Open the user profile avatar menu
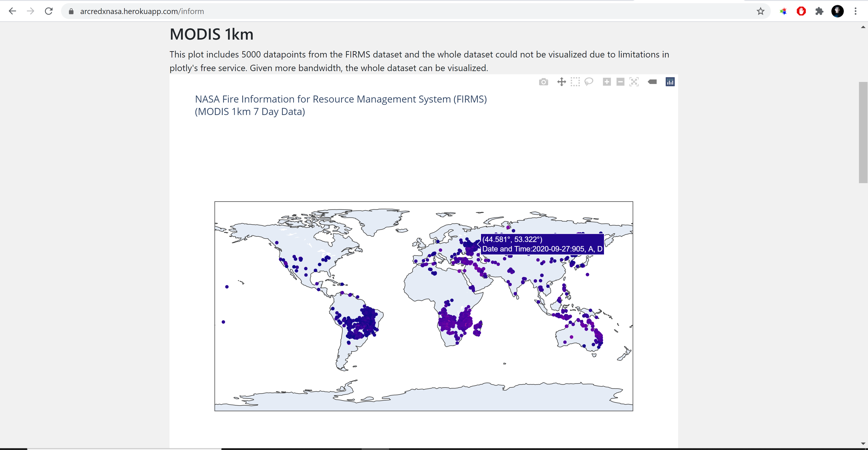The height and width of the screenshot is (450, 868). (x=837, y=12)
